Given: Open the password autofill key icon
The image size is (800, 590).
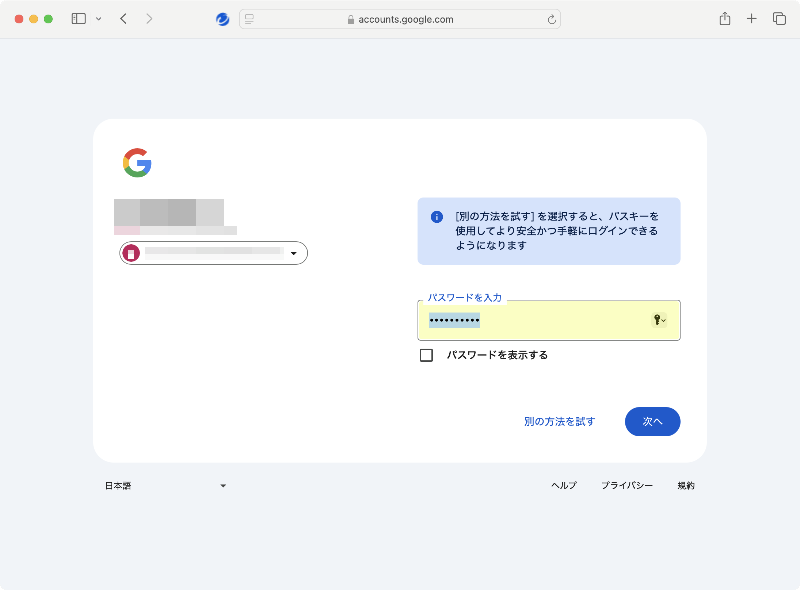Looking at the screenshot, I should tap(659, 320).
